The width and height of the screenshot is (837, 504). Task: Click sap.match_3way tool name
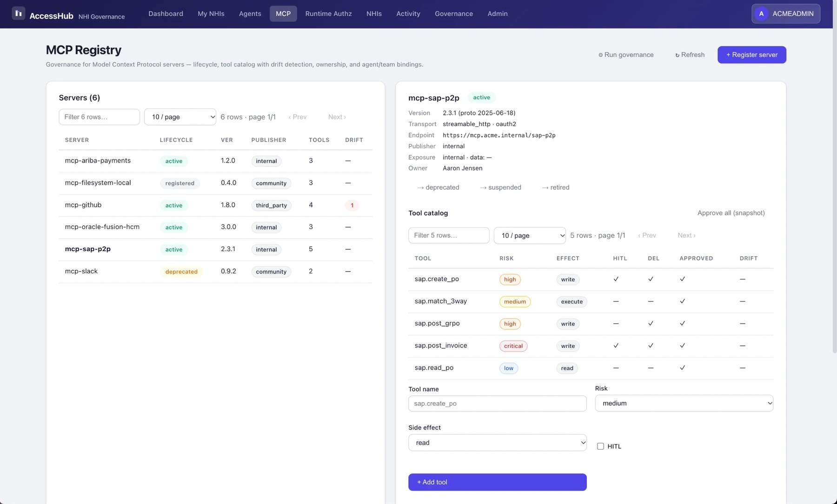click(x=440, y=301)
